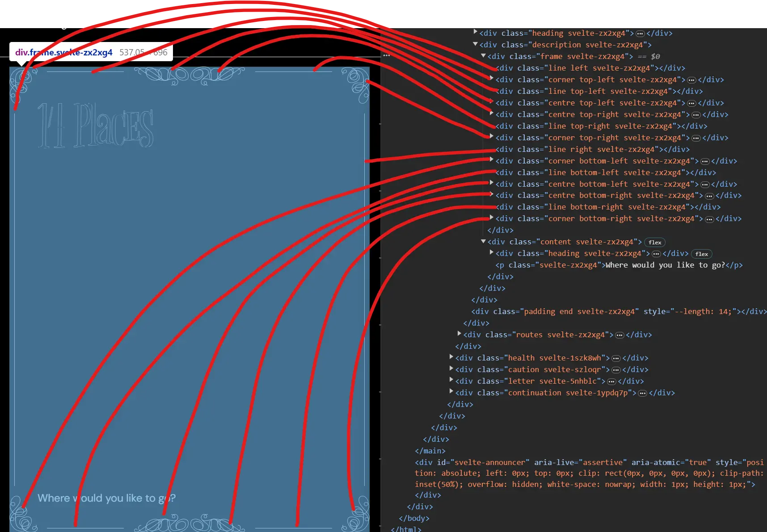Expand the corner bottom-right div node
The height and width of the screenshot is (532, 767).
[x=492, y=218]
